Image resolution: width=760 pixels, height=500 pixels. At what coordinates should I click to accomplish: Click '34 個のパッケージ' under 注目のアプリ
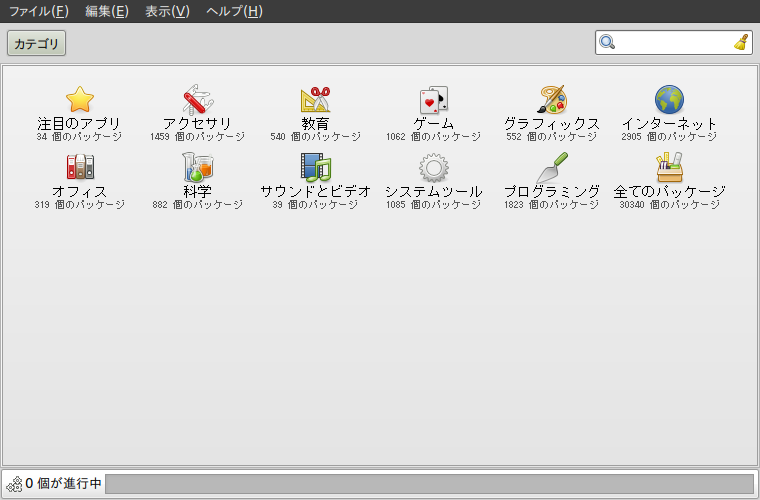(79, 137)
